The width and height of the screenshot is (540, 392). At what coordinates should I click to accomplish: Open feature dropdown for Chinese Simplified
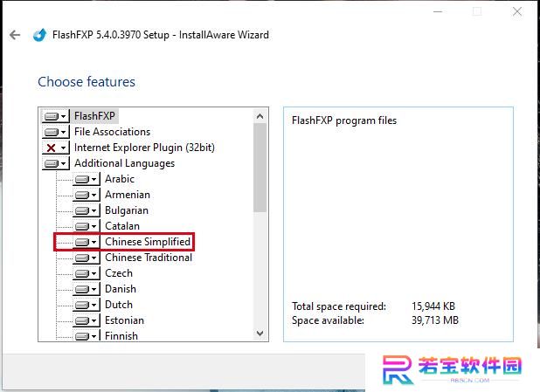pyautogui.click(x=87, y=242)
